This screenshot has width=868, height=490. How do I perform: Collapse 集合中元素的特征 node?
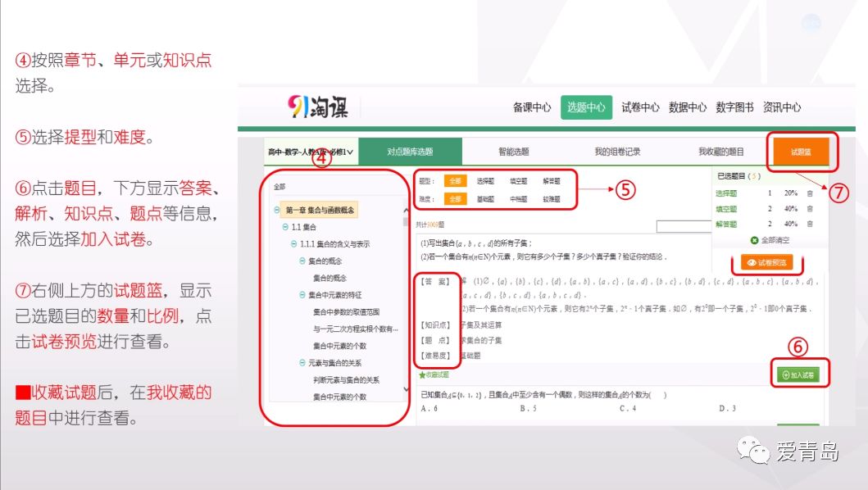click(302, 295)
